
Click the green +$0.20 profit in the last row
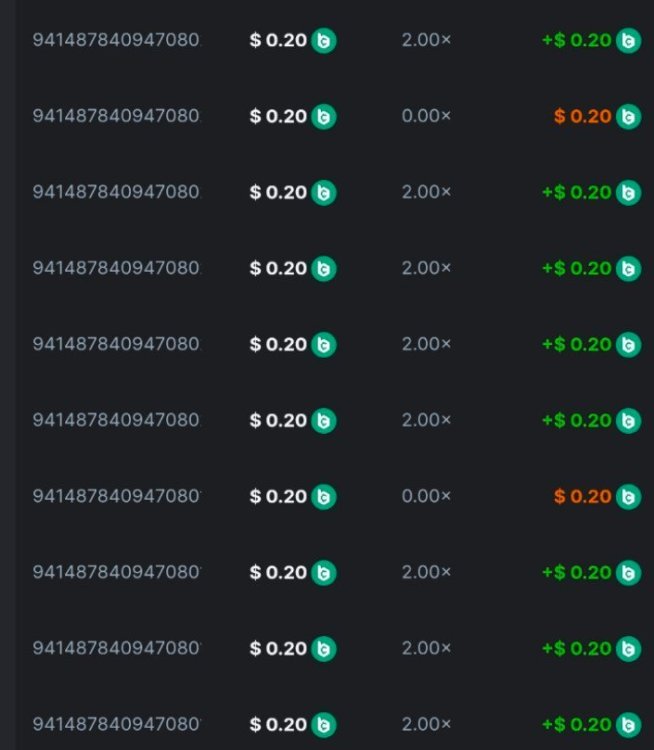(576, 725)
